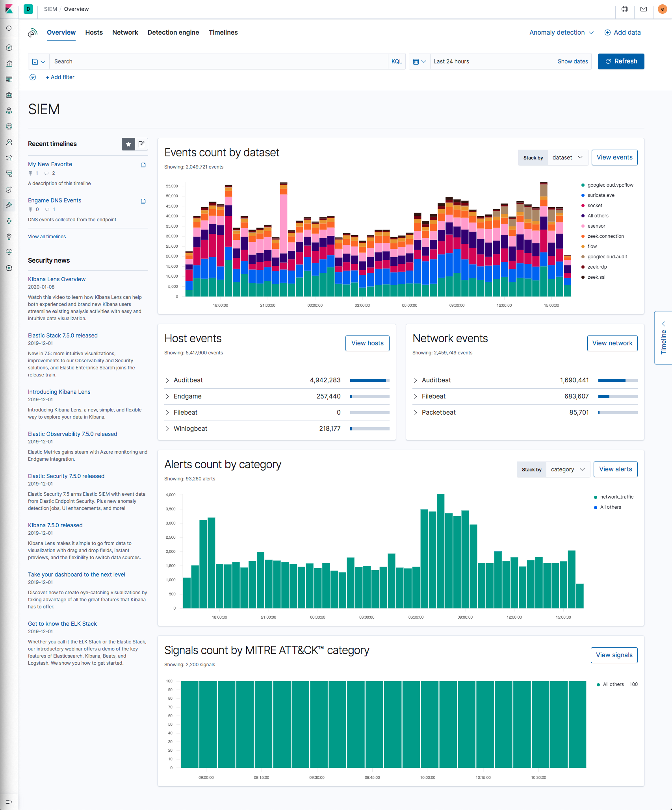Switch to the Detection engine tab

tap(173, 32)
